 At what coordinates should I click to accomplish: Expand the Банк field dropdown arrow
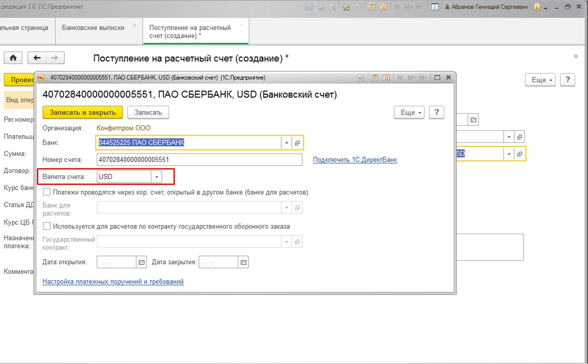point(286,143)
